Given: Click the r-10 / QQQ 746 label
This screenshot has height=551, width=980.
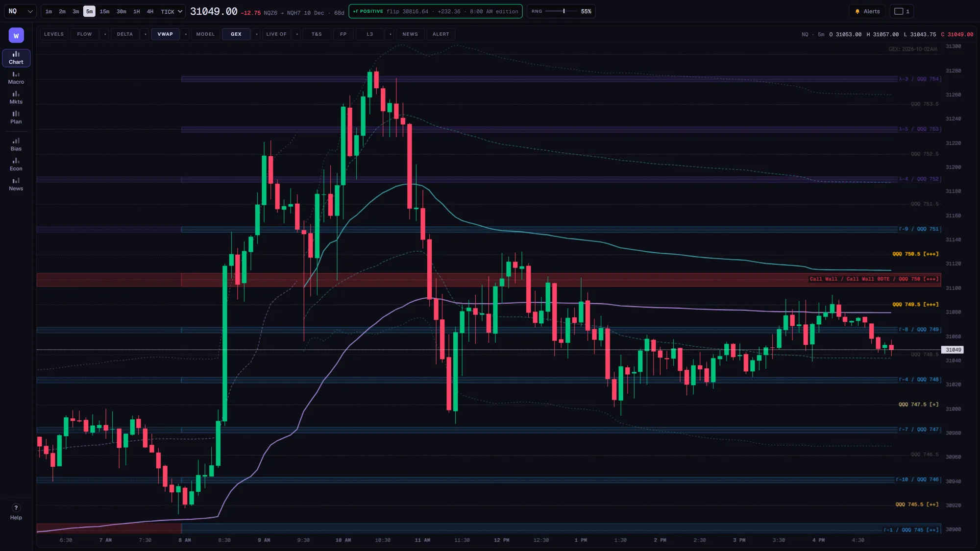Looking at the screenshot, I should [917, 479].
